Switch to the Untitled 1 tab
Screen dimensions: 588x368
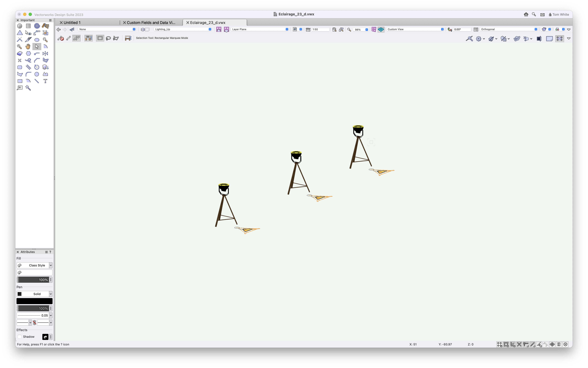72,23
